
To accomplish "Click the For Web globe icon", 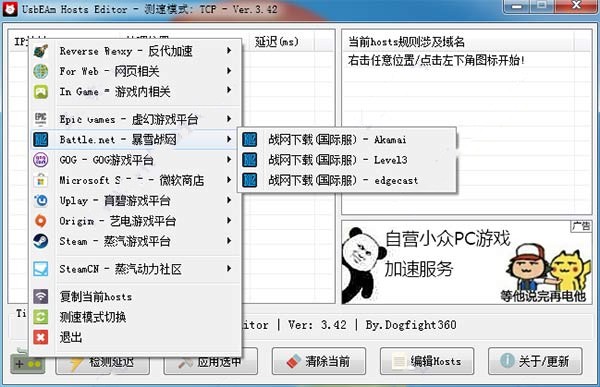I will coord(41,71).
